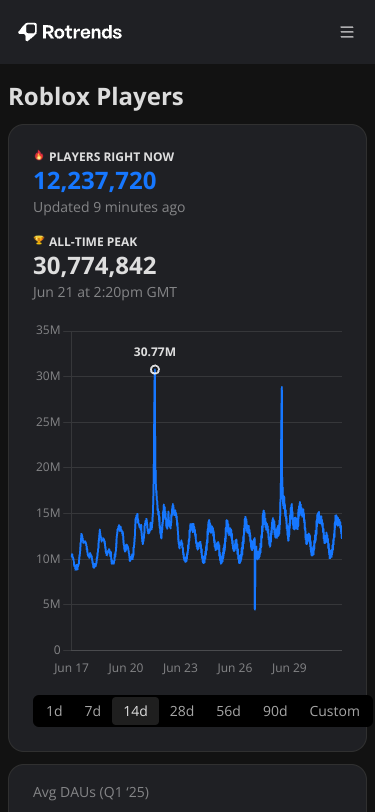The width and height of the screenshot is (375, 812).
Task: Click the Jun 20 x-axis label
Action: pos(125,668)
